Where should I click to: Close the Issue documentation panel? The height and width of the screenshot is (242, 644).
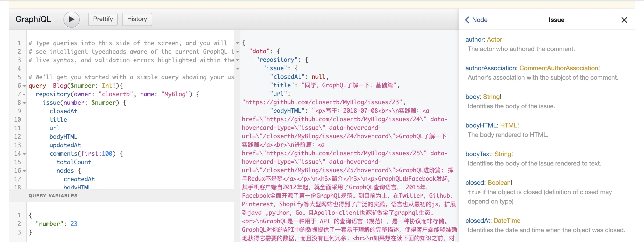point(624,20)
